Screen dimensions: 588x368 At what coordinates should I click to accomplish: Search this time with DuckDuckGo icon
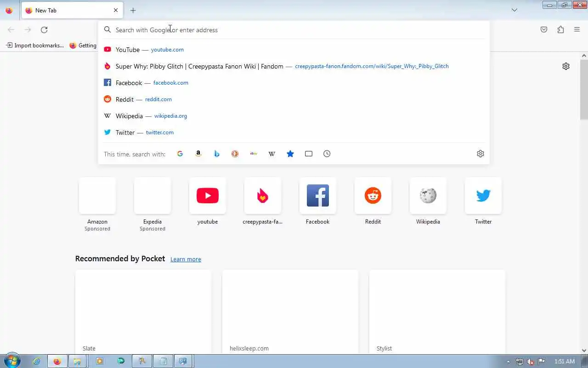235,154
